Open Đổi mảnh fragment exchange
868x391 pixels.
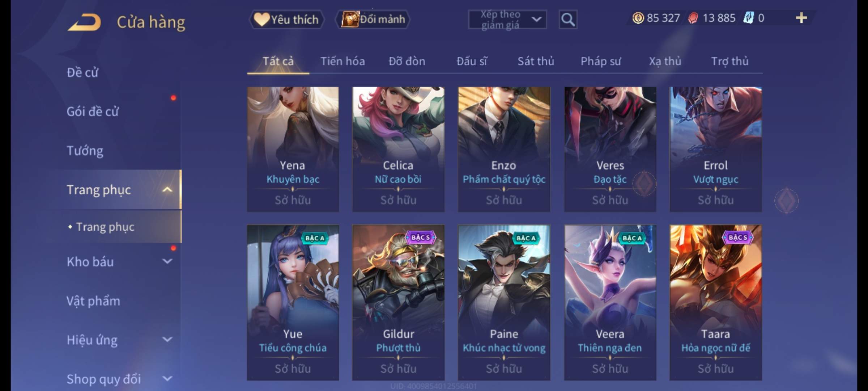click(373, 20)
